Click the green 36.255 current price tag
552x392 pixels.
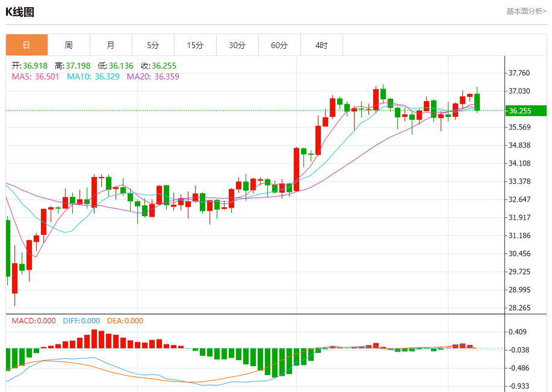pos(525,111)
